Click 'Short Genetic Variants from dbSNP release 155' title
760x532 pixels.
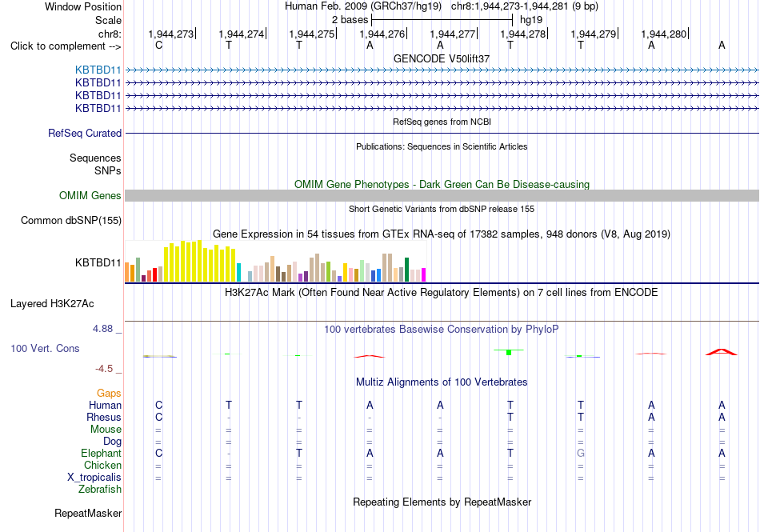point(442,209)
